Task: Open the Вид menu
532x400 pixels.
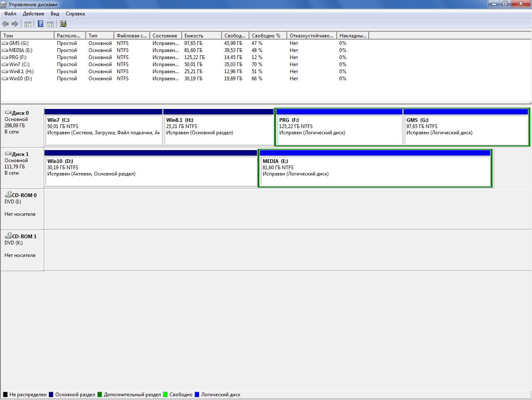Action: (55, 14)
